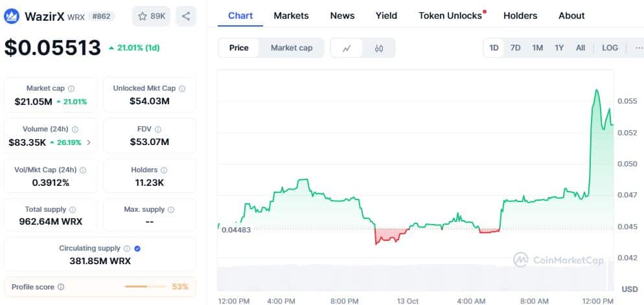
Task: Enable LOG scale on chart
Action: [x=610, y=48]
